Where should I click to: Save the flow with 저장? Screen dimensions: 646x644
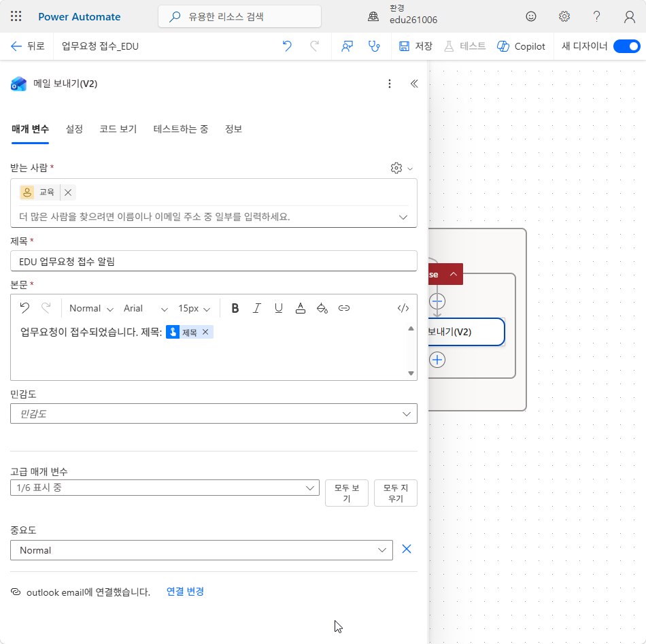click(x=415, y=46)
